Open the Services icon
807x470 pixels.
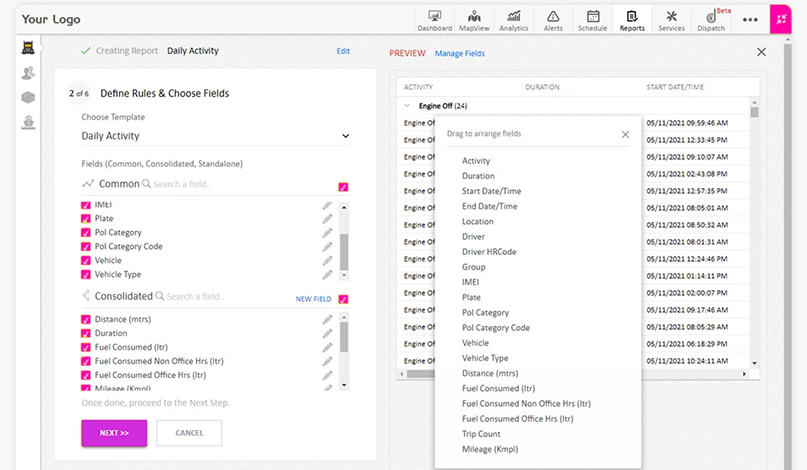coord(671,19)
